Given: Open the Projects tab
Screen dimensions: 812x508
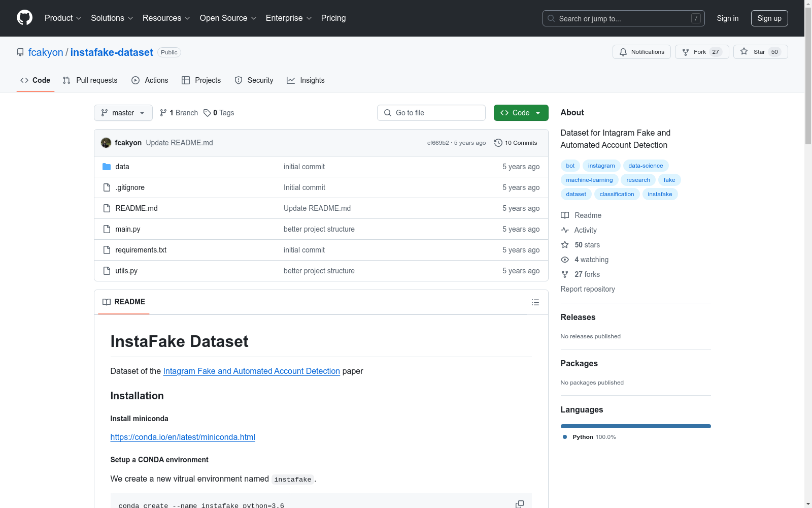Looking at the screenshot, I should pos(201,80).
